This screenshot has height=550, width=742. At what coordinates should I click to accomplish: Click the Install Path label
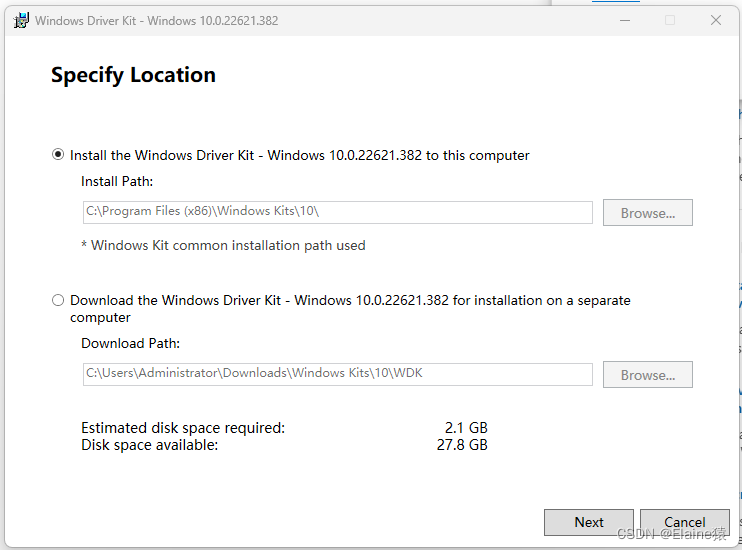coord(117,181)
